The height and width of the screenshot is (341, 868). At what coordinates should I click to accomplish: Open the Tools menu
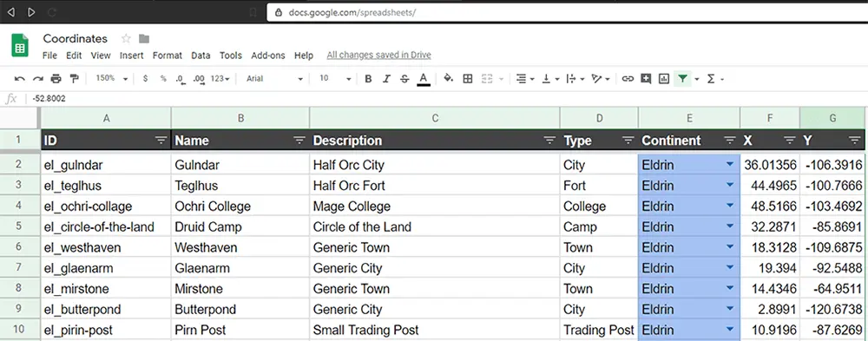[x=231, y=56]
